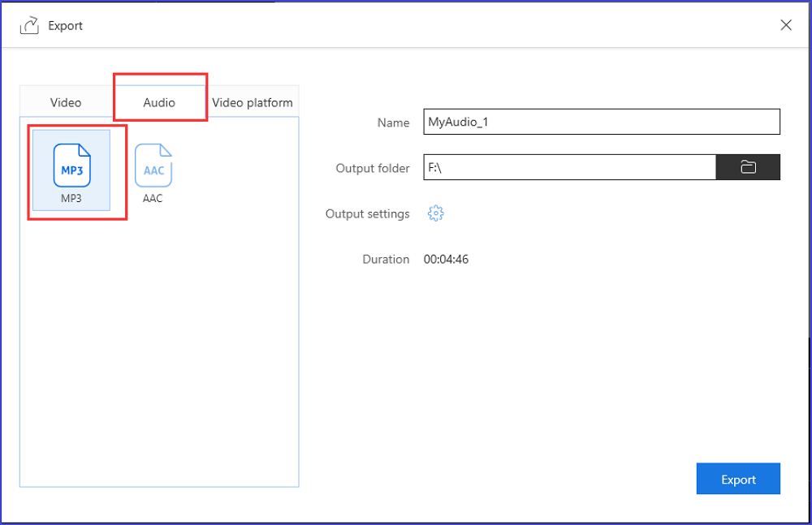Click the "Name" label text

coord(394,123)
